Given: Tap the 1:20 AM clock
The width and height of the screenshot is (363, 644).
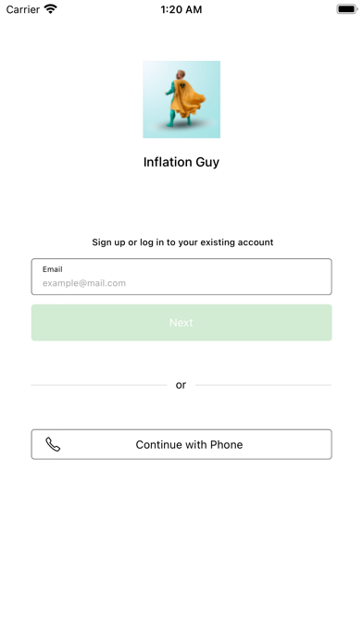Looking at the screenshot, I should [181, 9].
